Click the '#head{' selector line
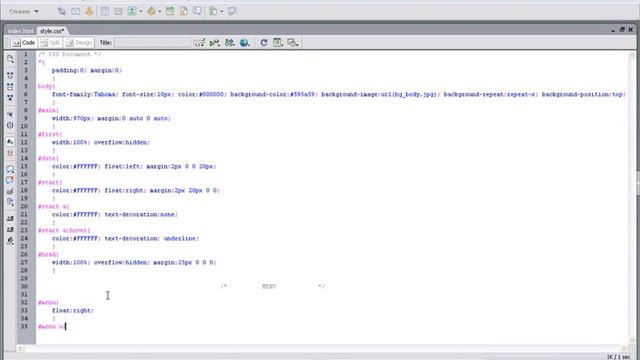 tap(49, 255)
